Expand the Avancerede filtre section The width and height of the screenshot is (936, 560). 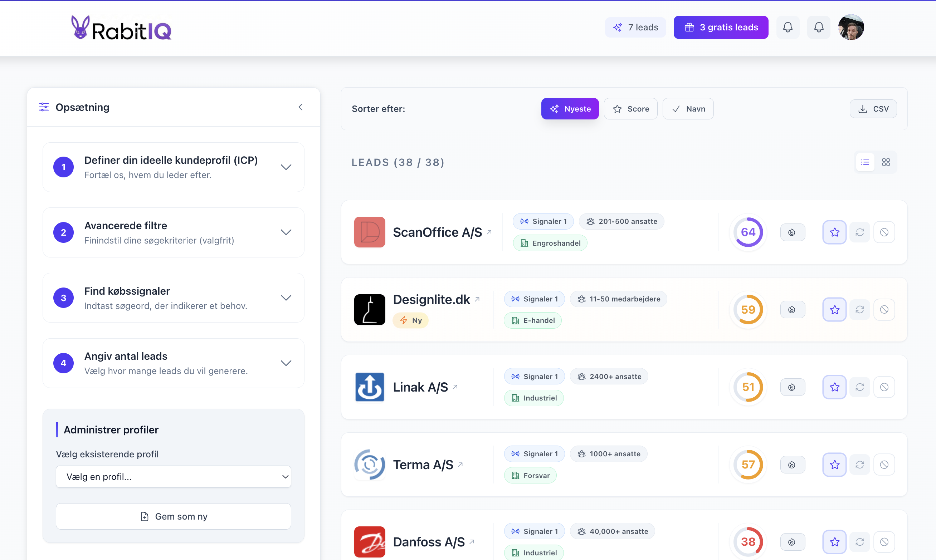coord(286,232)
